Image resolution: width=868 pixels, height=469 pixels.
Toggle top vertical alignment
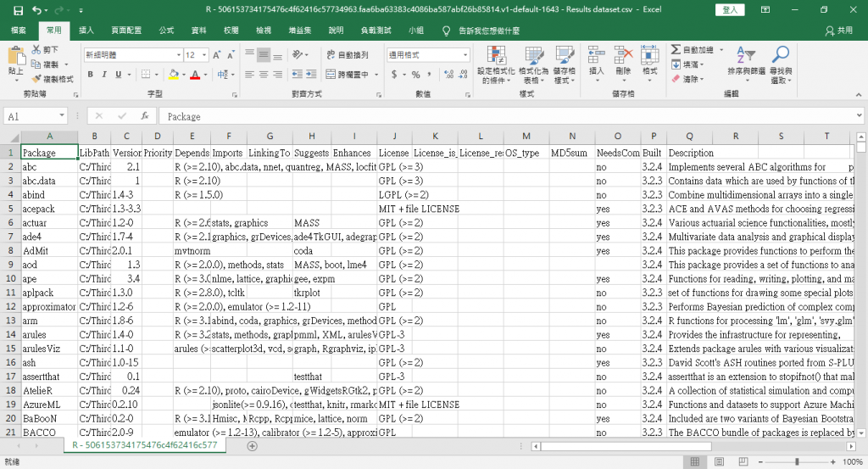(x=250, y=54)
